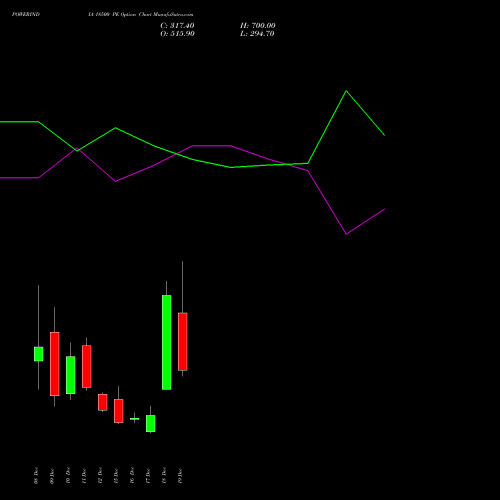Click the low value L: 294.70
Viewport: 500px width, 500px height.
pos(257,34)
